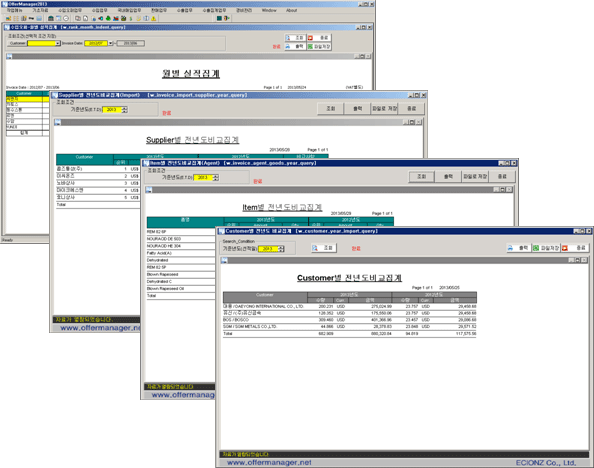This screenshot has height=468, width=594.
Task: Click save-to-file button in Item Agent window
Action: tap(475, 177)
